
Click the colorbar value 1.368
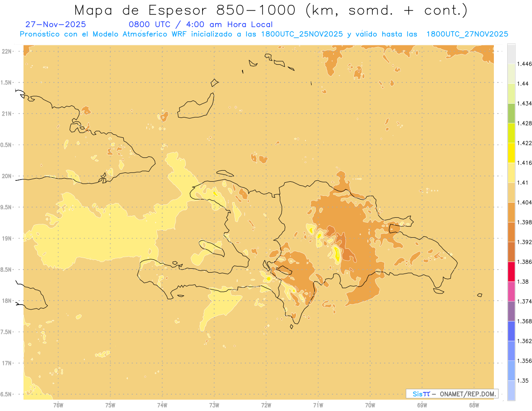[x=524, y=321]
